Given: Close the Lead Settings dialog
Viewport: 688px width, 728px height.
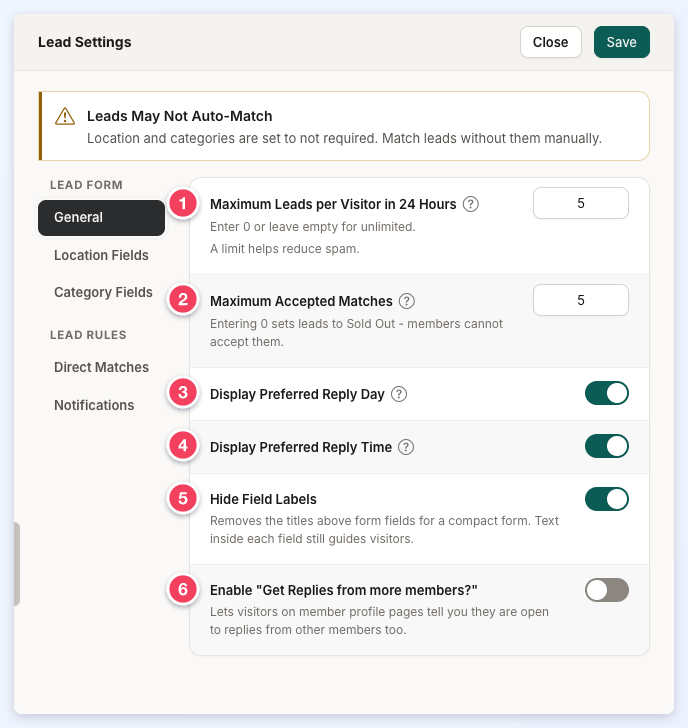Looking at the screenshot, I should (551, 42).
